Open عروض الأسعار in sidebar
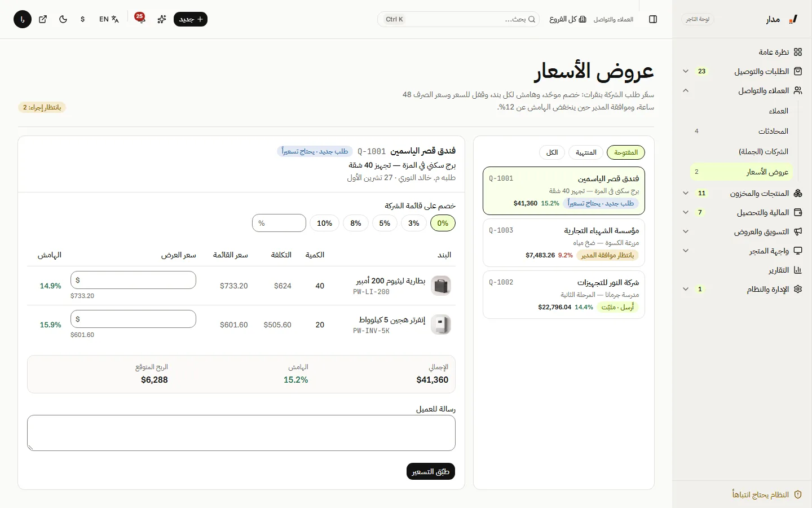The image size is (812, 508). coord(742,172)
